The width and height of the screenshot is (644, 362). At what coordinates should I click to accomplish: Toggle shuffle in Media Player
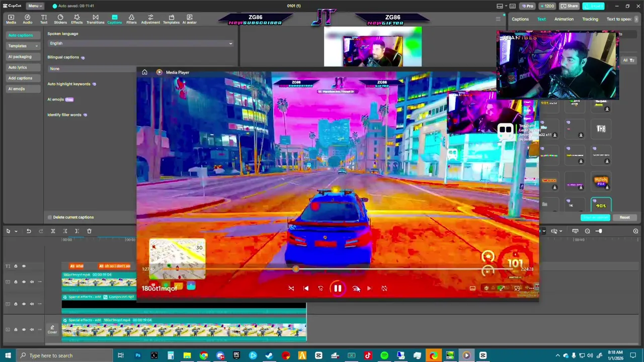pos(291,288)
